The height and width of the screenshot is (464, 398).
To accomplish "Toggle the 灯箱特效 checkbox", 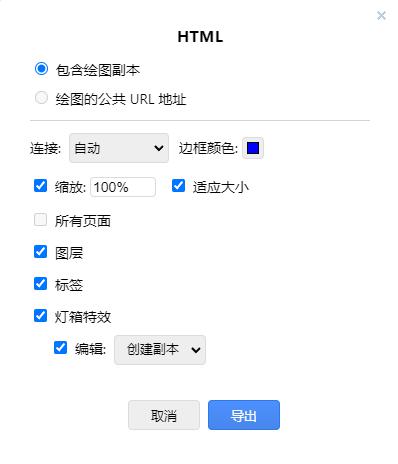I will pyautogui.click(x=40, y=315).
